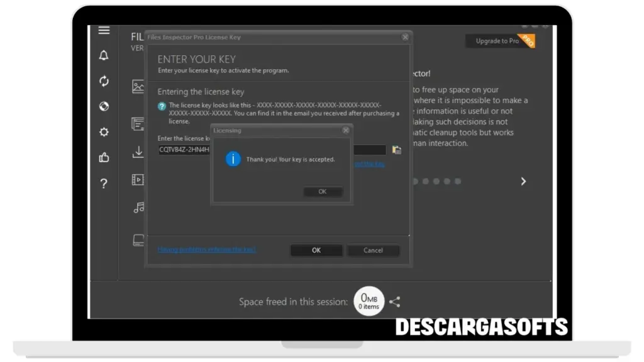The width and height of the screenshot is (644, 362).
Task: Advance to next slide with right chevron
Action: click(x=523, y=182)
